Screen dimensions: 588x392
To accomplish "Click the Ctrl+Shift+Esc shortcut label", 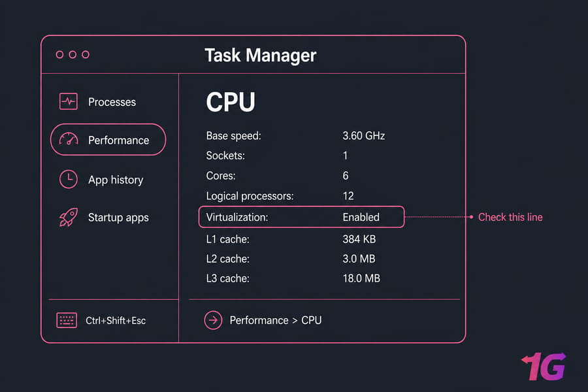I will 116,321.
